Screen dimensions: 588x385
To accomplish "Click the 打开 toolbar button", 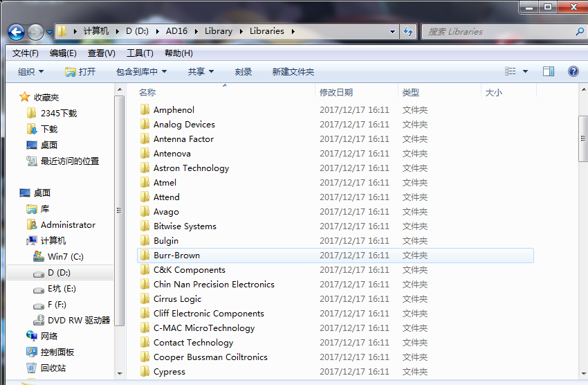I will click(80, 72).
